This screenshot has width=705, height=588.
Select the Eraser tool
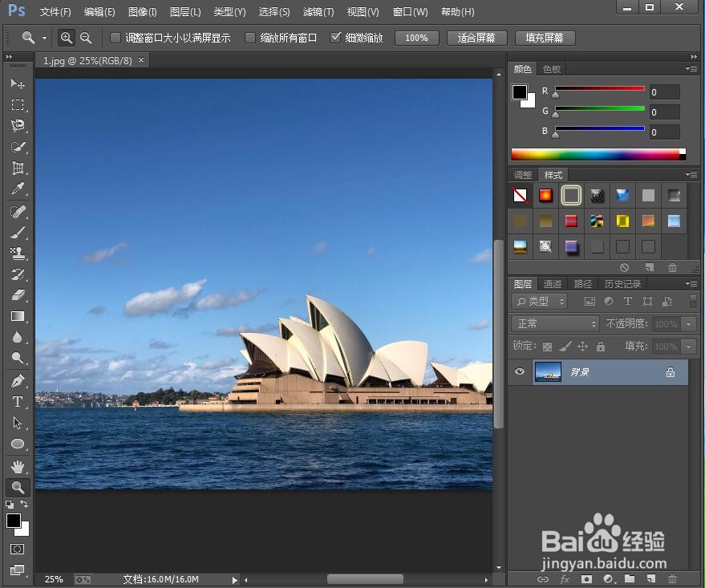18,295
